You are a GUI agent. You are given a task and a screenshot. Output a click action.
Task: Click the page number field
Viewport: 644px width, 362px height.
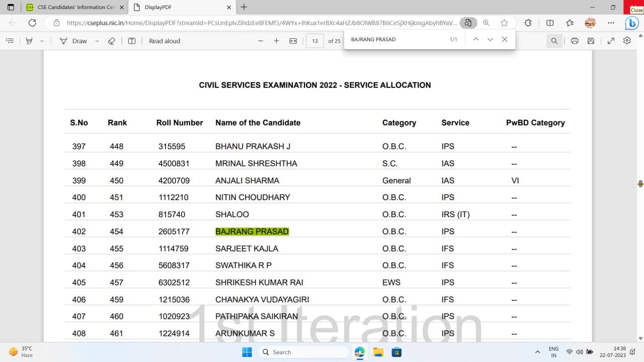[x=315, y=41]
